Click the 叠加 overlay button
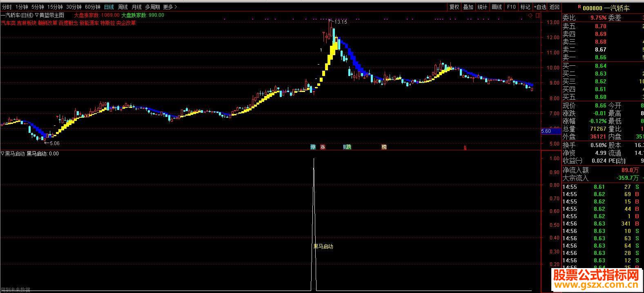644x293 pixels. coord(468,7)
